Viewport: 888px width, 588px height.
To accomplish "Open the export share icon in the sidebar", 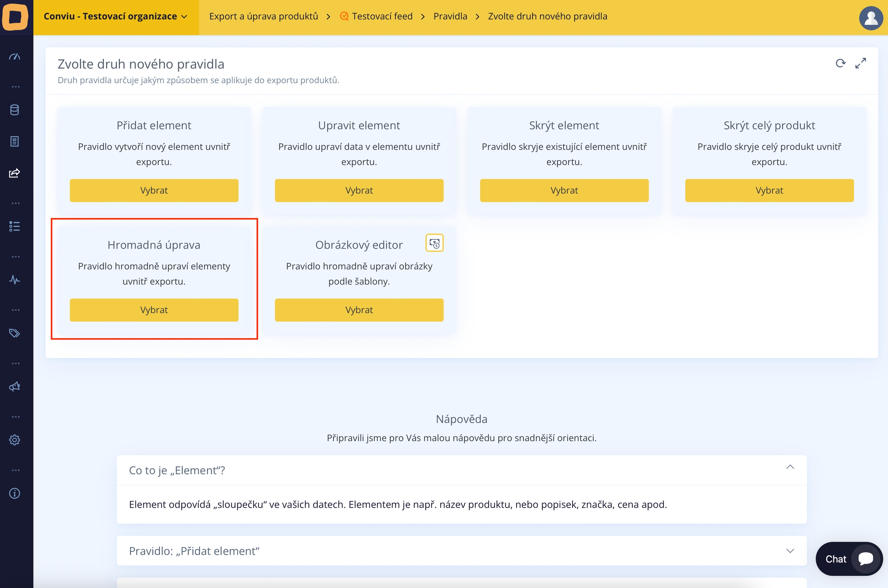I will (15, 173).
